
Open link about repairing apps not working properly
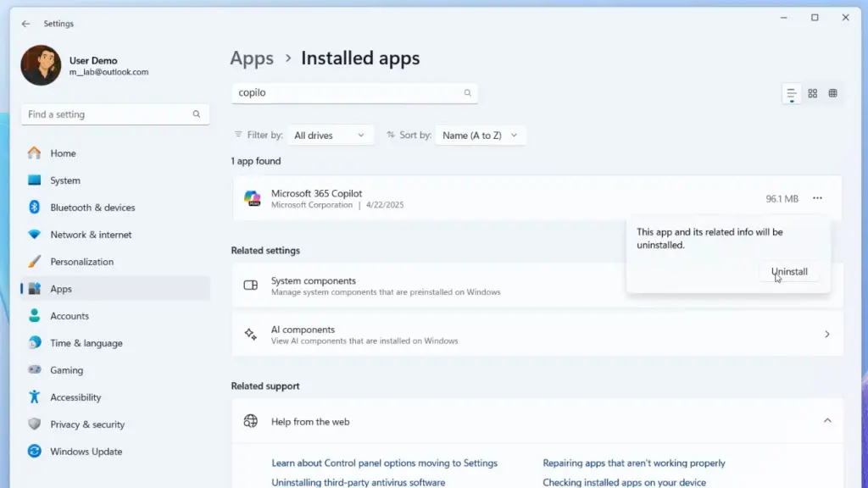[x=633, y=463]
